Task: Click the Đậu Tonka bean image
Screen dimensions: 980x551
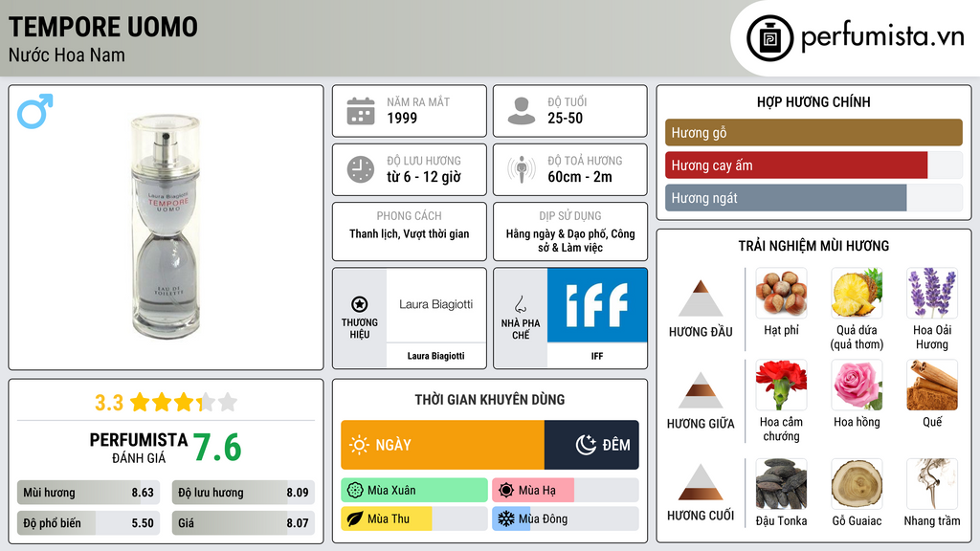Action: (781, 484)
